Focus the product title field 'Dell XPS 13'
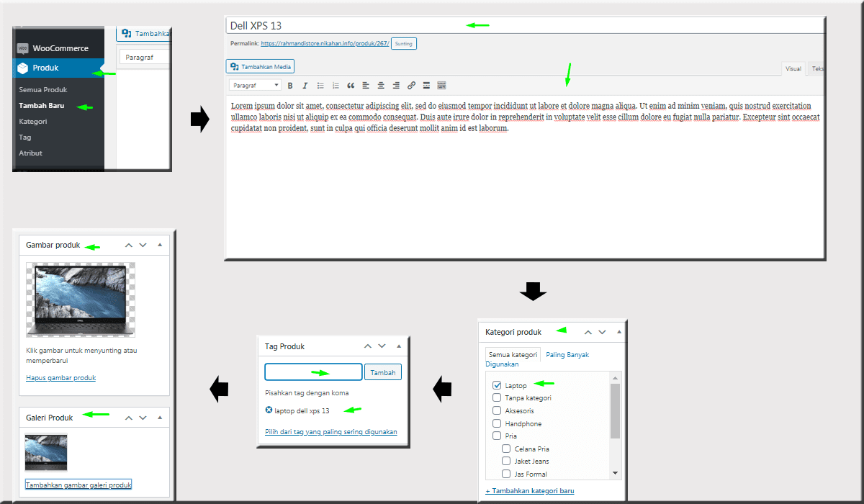 click(526, 25)
